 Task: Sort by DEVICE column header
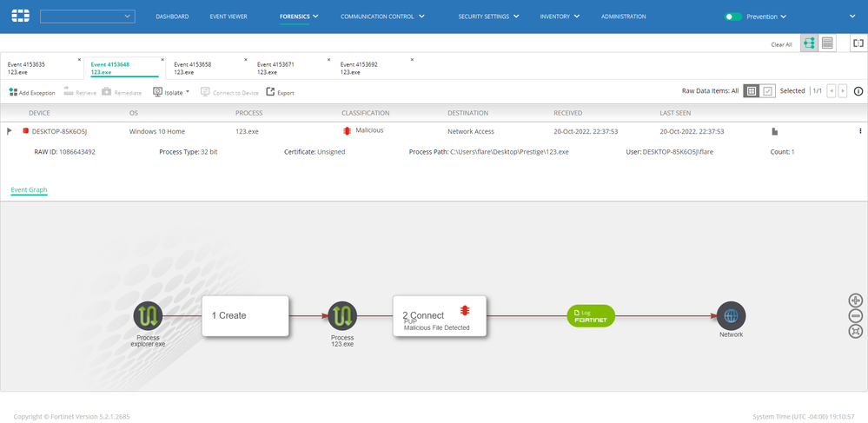(x=39, y=113)
